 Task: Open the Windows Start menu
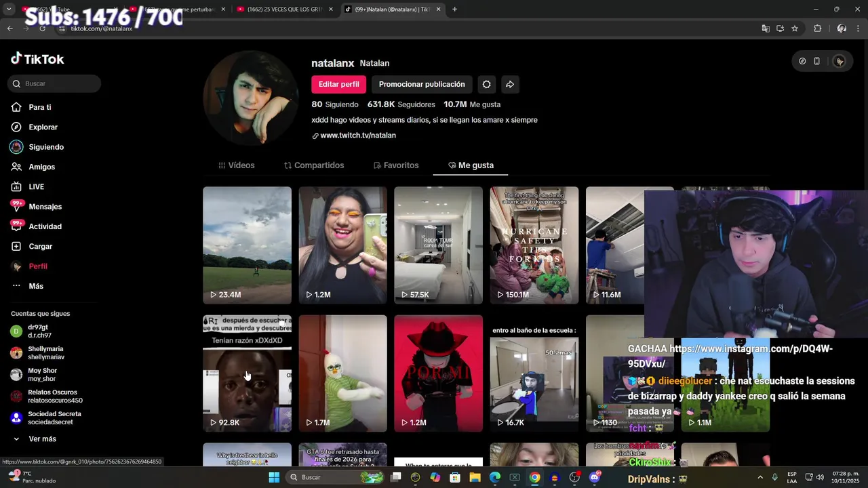coord(274,477)
